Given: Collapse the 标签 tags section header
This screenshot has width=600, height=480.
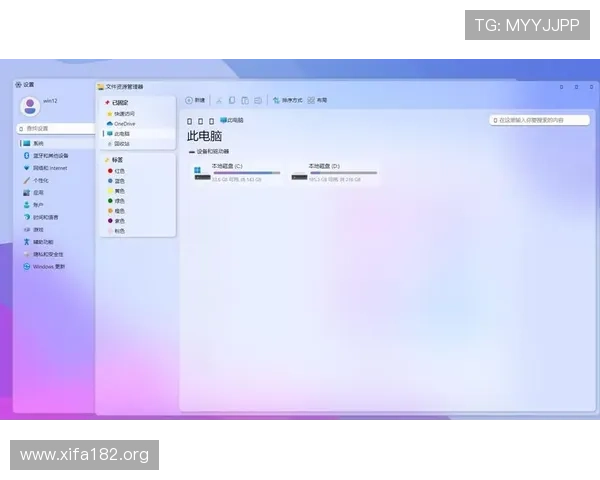Looking at the screenshot, I should [114, 160].
